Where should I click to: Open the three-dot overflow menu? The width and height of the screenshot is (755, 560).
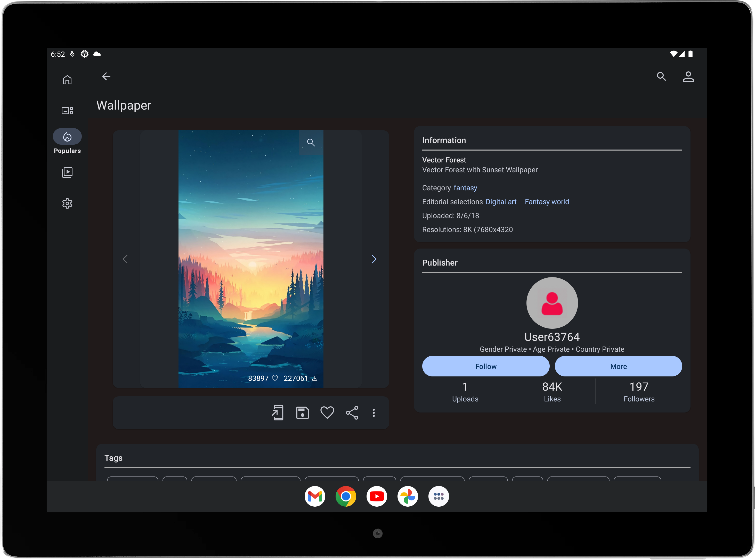[374, 413]
